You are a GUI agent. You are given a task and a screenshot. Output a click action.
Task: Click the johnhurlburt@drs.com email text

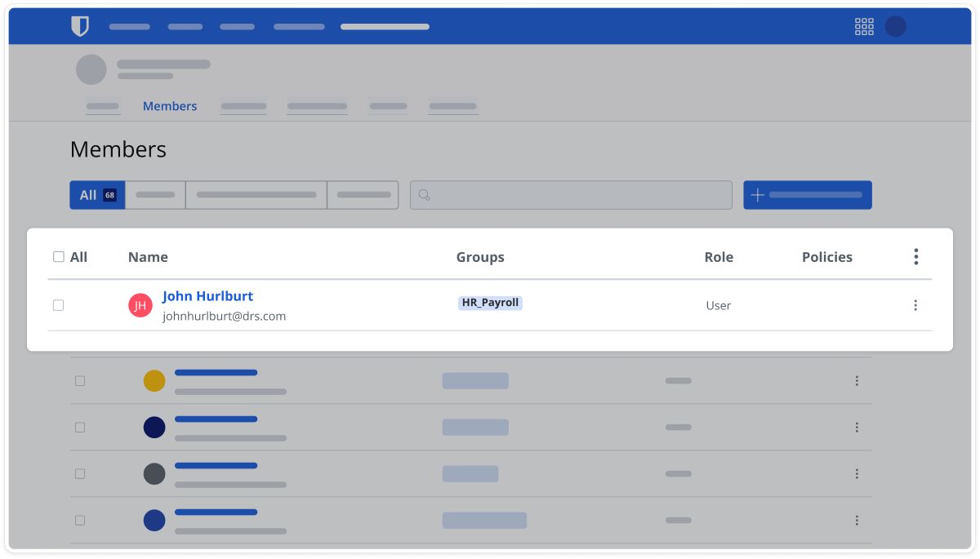click(x=224, y=316)
